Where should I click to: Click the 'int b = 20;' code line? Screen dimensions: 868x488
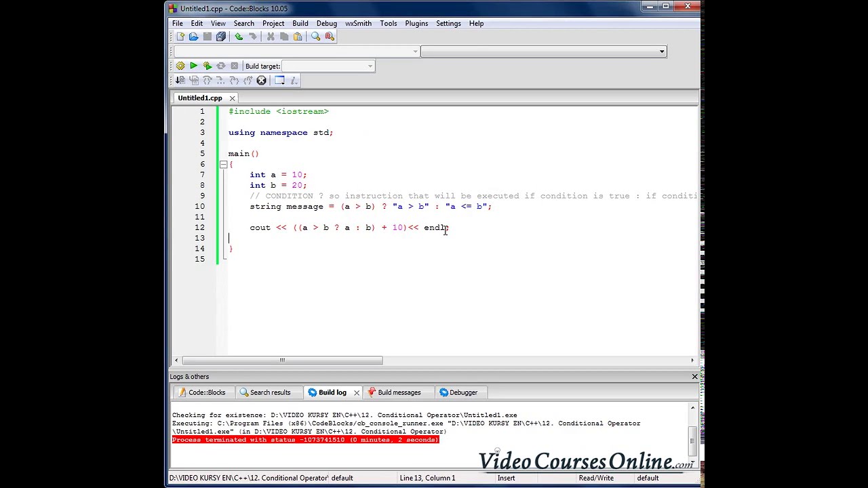278,185
